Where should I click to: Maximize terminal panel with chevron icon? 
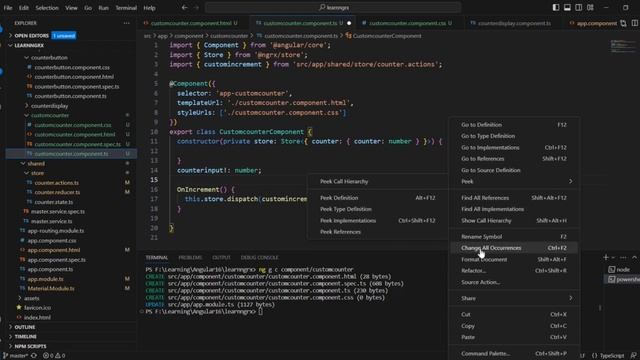point(634,257)
